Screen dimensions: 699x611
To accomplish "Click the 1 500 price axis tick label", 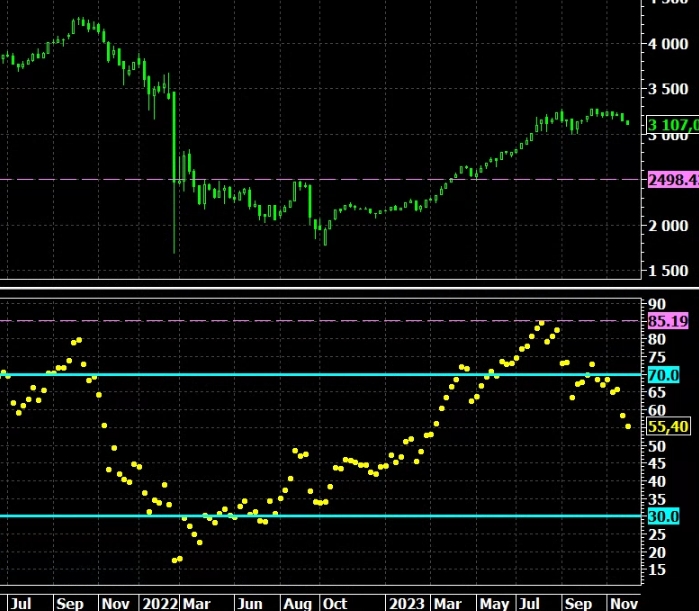I will (668, 271).
